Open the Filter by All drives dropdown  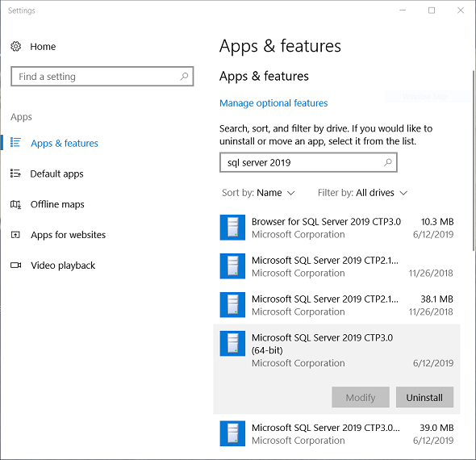coord(362,193)
